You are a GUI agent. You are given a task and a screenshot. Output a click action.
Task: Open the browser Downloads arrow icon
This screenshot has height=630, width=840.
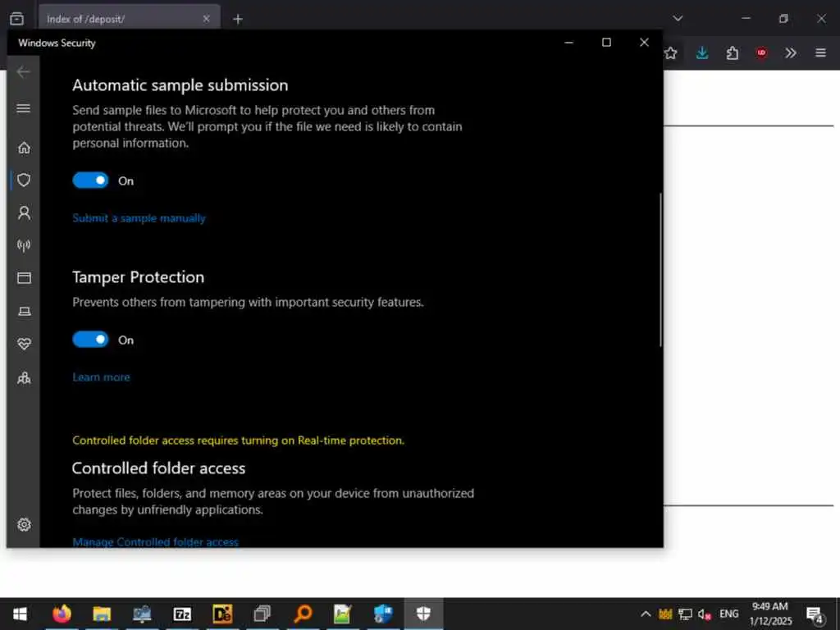(x=702, y=53)
